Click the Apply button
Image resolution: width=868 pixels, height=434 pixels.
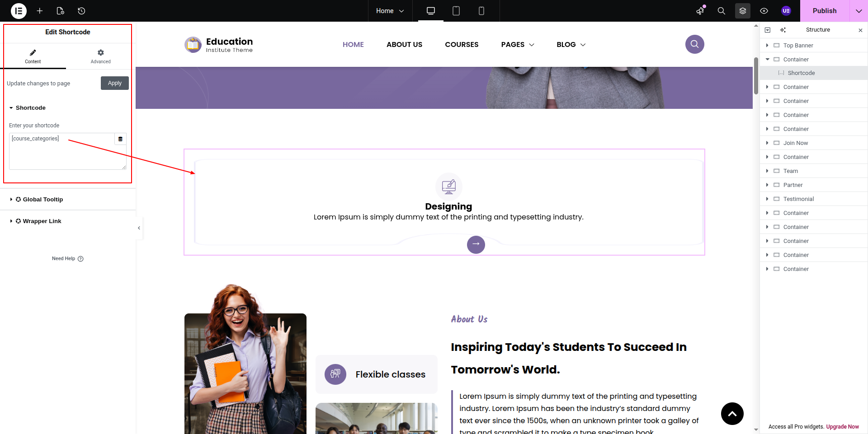coord(115,83)
